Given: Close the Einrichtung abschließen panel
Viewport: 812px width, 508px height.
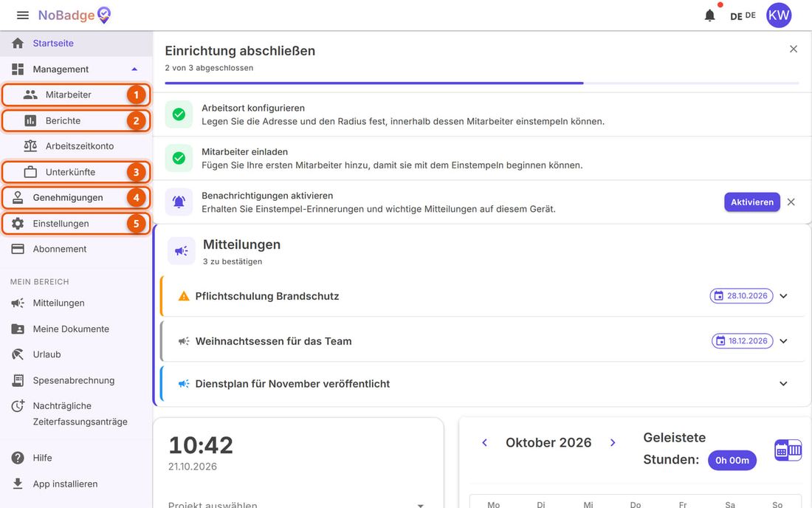Looking at the screenshot, I should (794, 49).
